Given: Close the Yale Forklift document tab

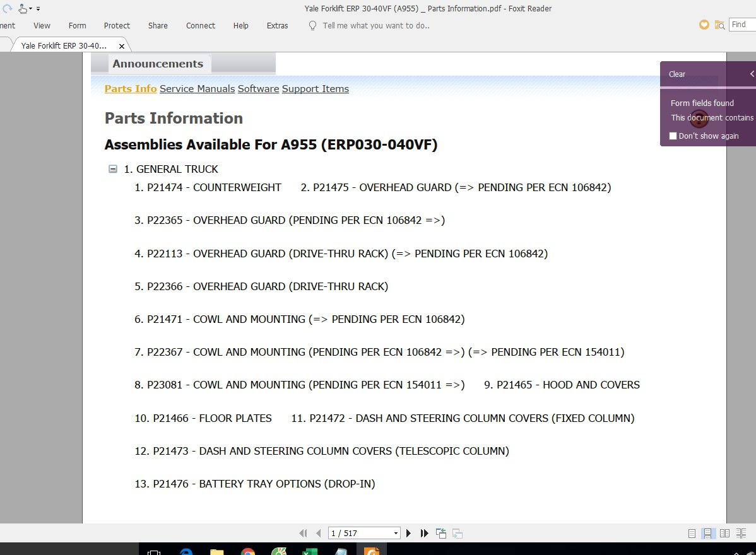Looking at the screenshot, I should 122,46.
